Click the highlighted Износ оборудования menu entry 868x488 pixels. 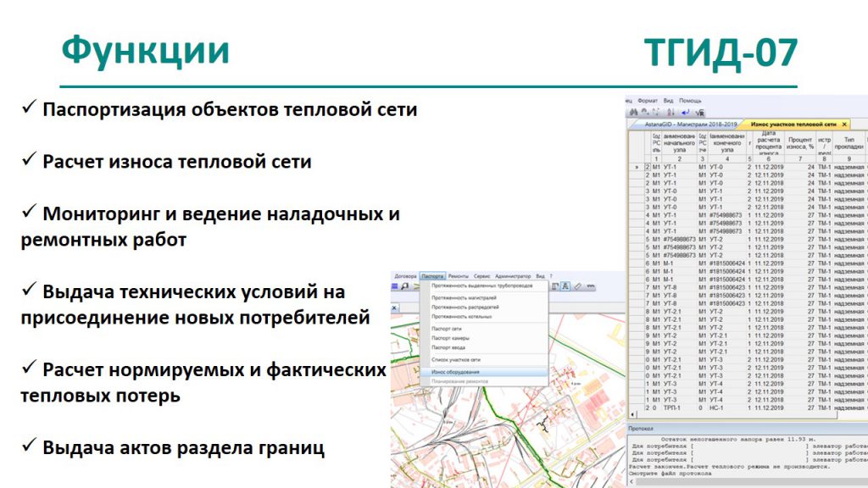point(484,372)
